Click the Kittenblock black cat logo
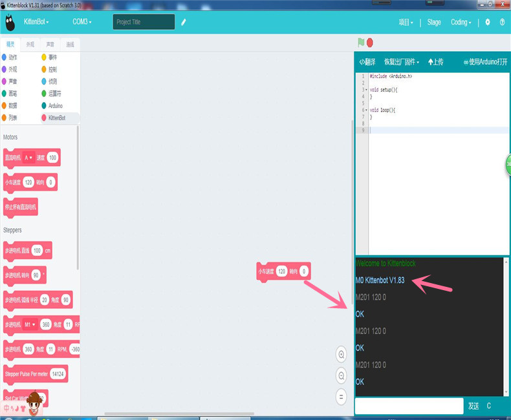This screenshot has width=511, height=420. (10, 23)
